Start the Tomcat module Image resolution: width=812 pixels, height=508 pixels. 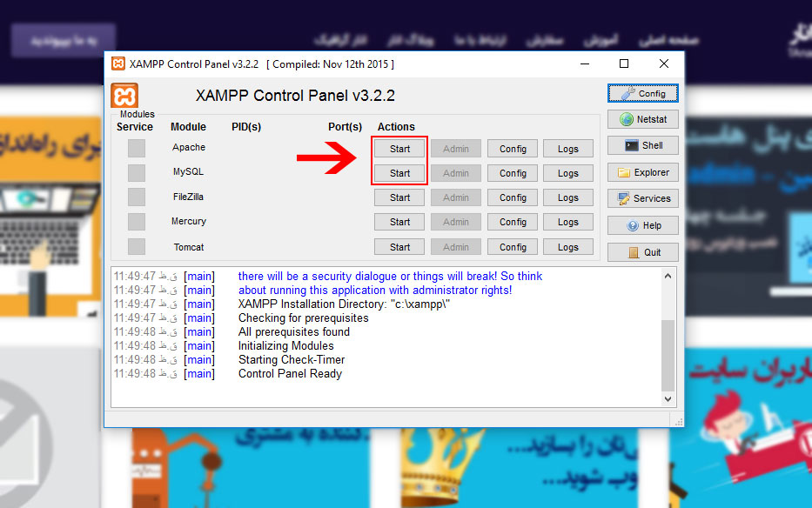pyautogui.click(x=399, y=247)
